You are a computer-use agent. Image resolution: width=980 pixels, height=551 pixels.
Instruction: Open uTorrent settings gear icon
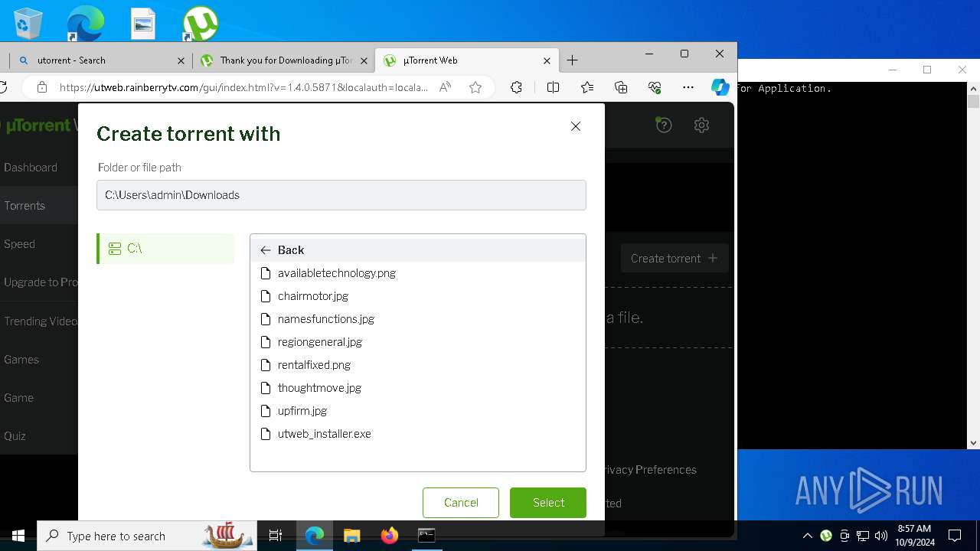point(701,125)
